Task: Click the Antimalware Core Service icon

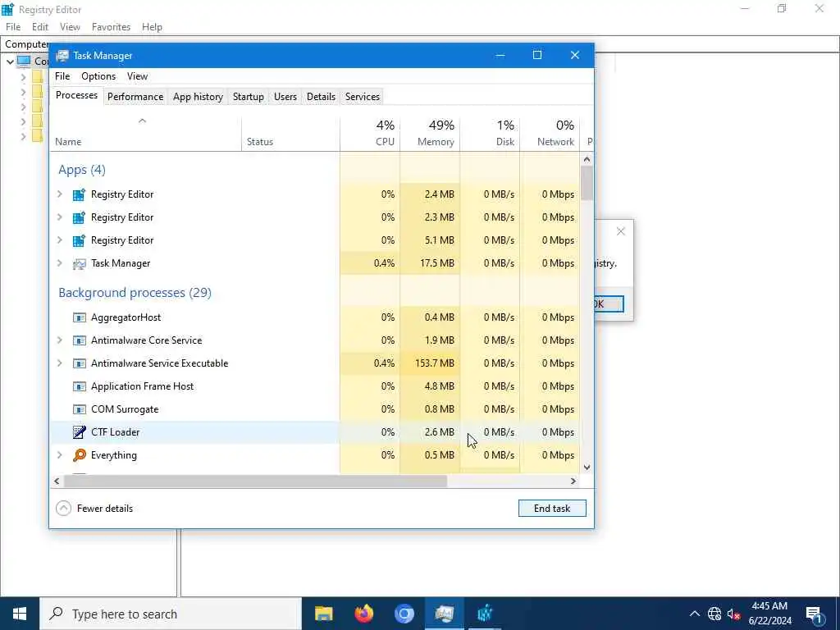Action: 80,340
